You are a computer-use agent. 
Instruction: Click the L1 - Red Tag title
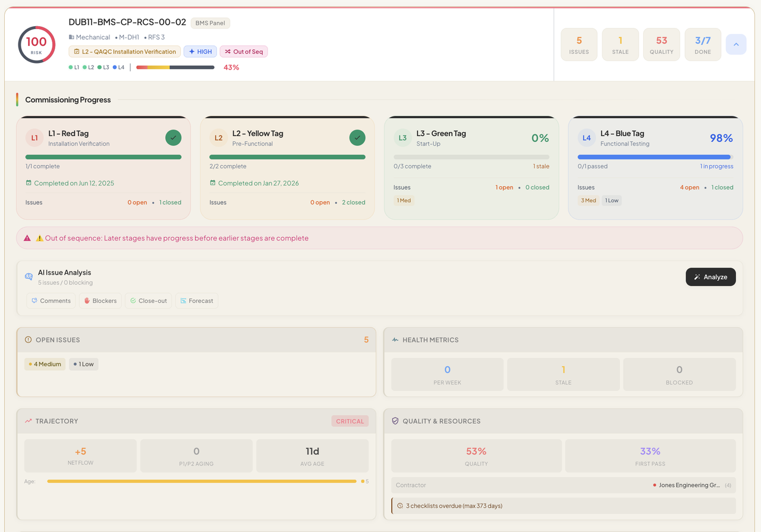tap(68, 134)
